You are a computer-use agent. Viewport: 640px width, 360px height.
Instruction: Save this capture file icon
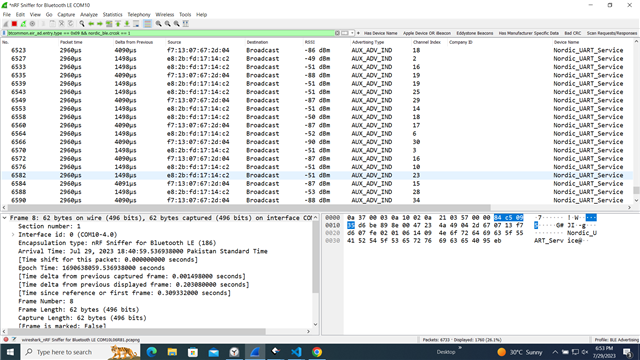52,24
